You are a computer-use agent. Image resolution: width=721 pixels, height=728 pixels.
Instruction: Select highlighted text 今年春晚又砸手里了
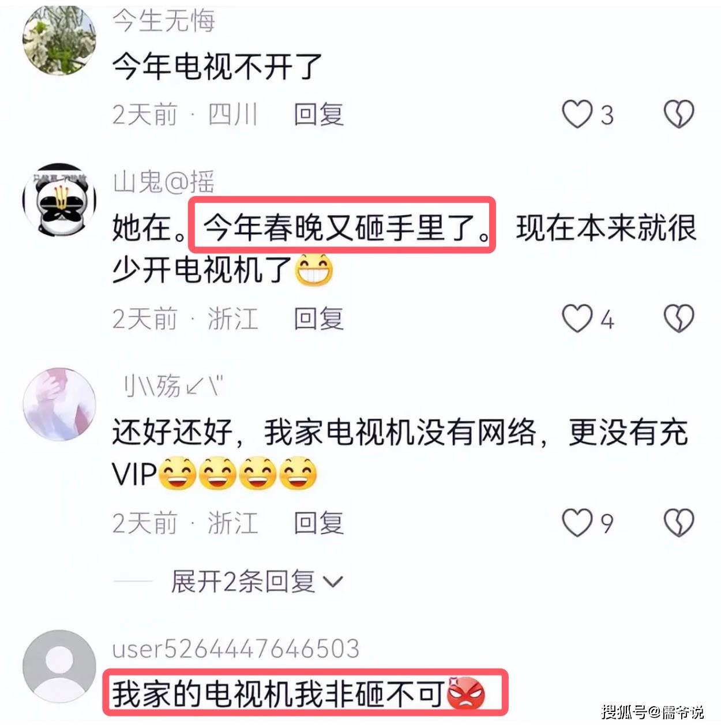343,227
